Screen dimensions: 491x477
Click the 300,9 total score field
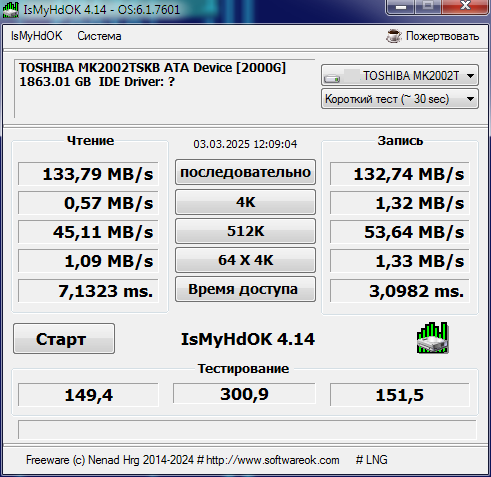[x=244, y=393]
